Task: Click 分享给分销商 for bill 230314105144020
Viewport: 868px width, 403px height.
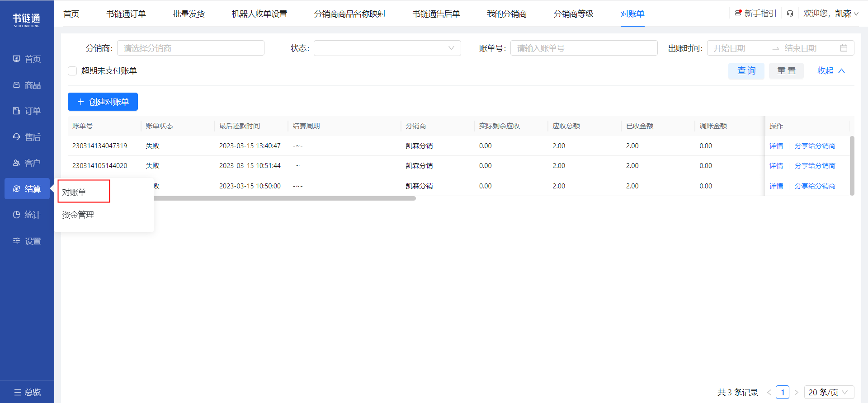Action: point(815,166)
